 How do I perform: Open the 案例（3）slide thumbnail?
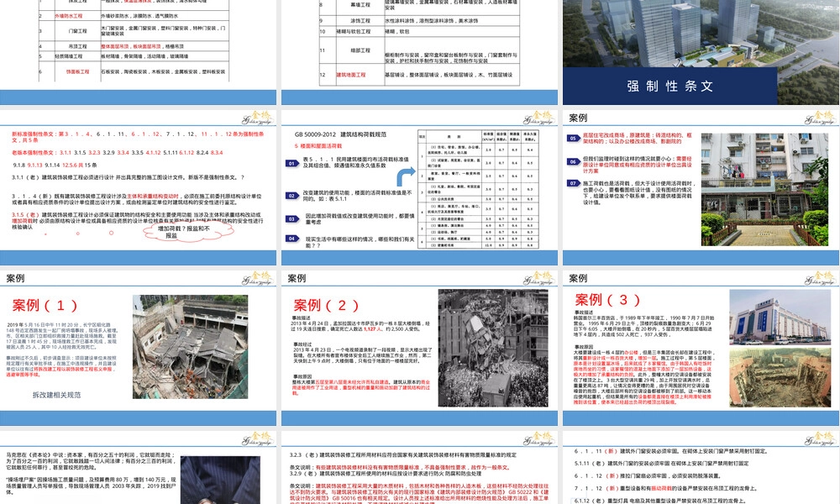[x=701, y=348]
